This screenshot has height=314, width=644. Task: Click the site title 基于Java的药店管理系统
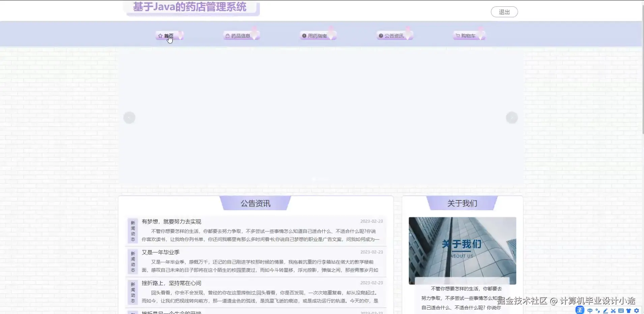[190, 7]
